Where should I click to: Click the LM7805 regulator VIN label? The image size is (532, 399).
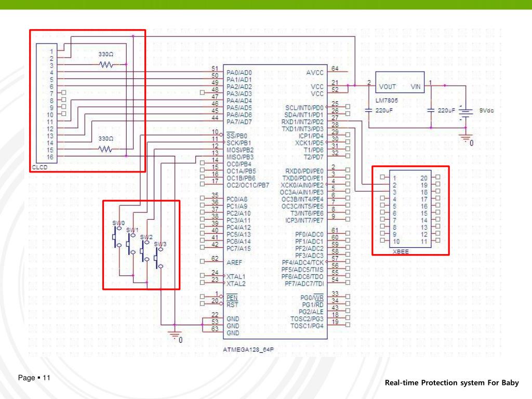[416, 87]
